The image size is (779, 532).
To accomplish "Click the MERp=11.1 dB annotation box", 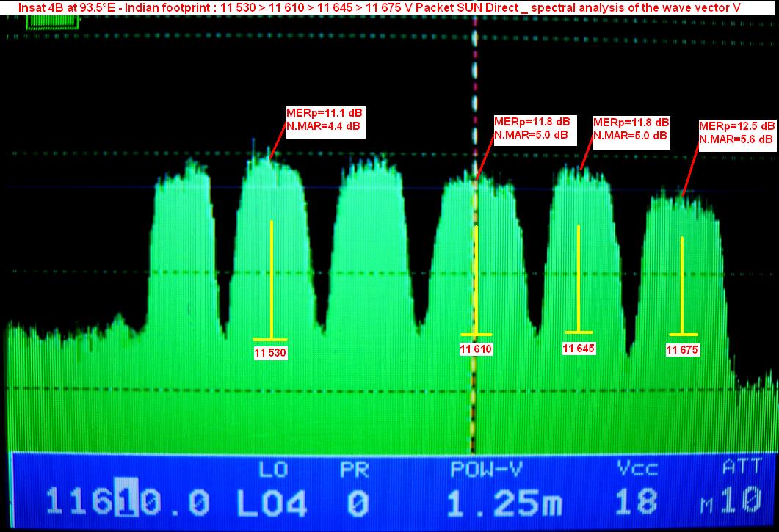I will (x=325, y=119).
